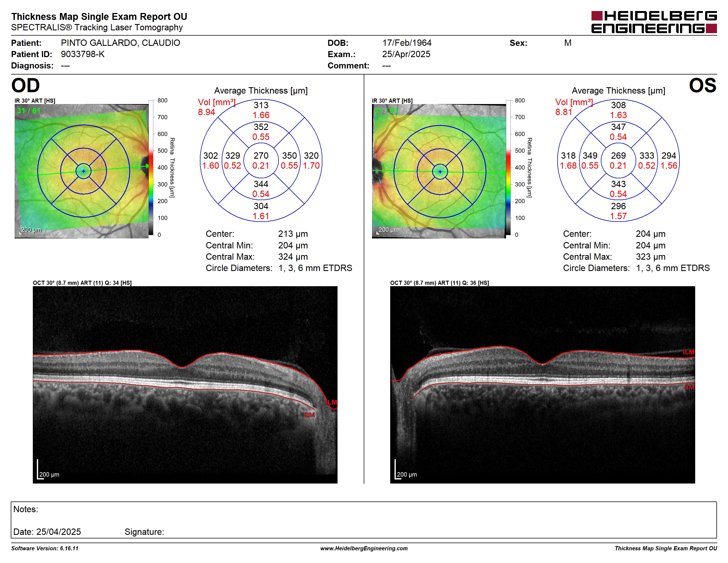Image resolution: width=728 pixels, height=563 pixels.
Task: Select OS Center value '204 µm'
Action: coord(651,234)
